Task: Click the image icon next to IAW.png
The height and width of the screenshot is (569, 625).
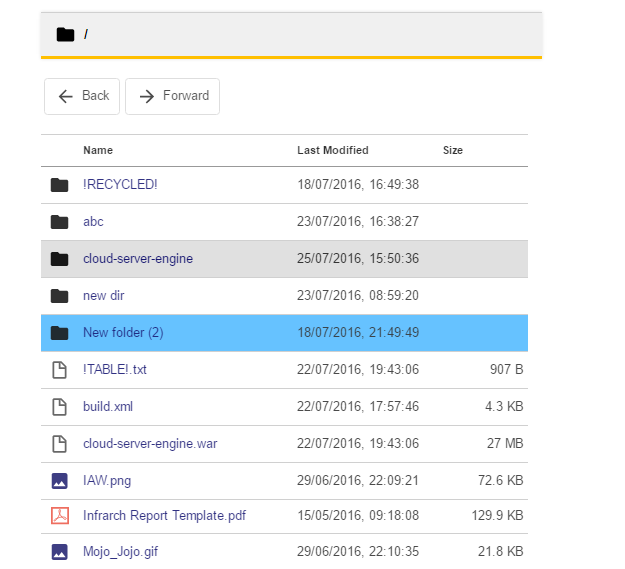Action: tap(59, 481)
